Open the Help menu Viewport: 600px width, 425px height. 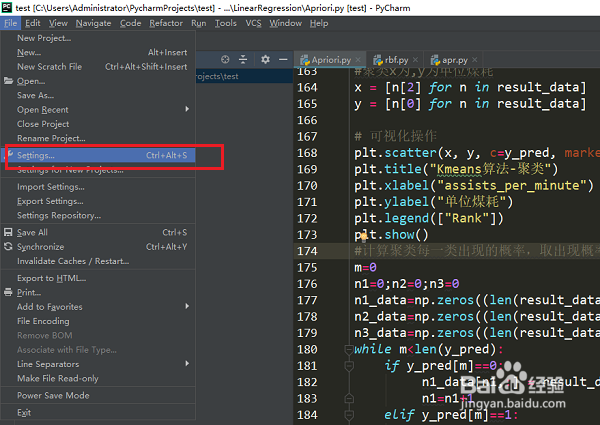point(319,23)
